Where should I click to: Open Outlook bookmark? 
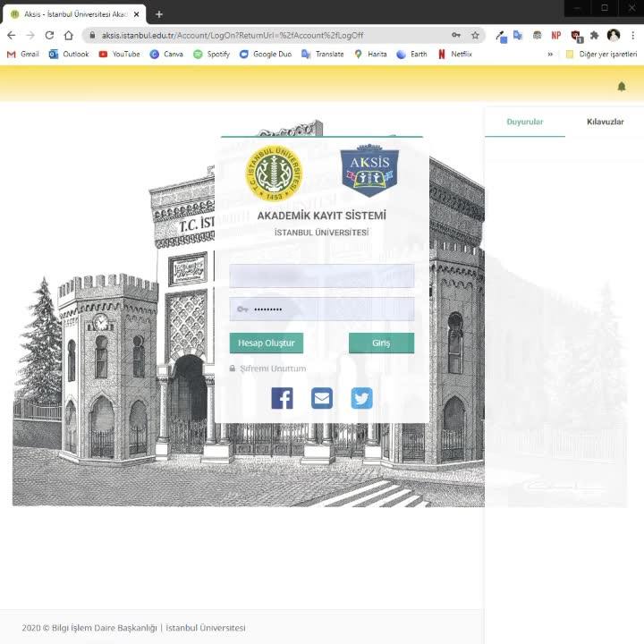[69, 55]
